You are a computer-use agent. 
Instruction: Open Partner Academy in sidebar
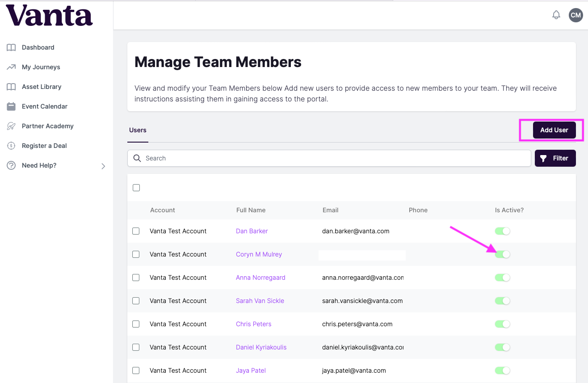(48, 126)
